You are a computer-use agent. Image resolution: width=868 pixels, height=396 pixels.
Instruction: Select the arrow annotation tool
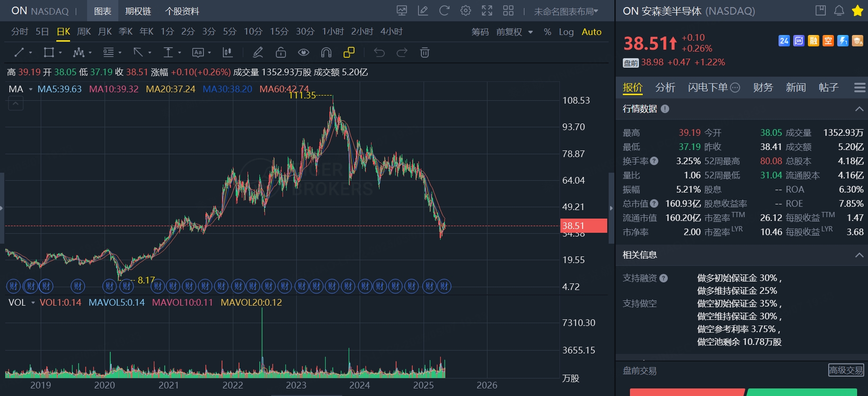tap(138, 53)
